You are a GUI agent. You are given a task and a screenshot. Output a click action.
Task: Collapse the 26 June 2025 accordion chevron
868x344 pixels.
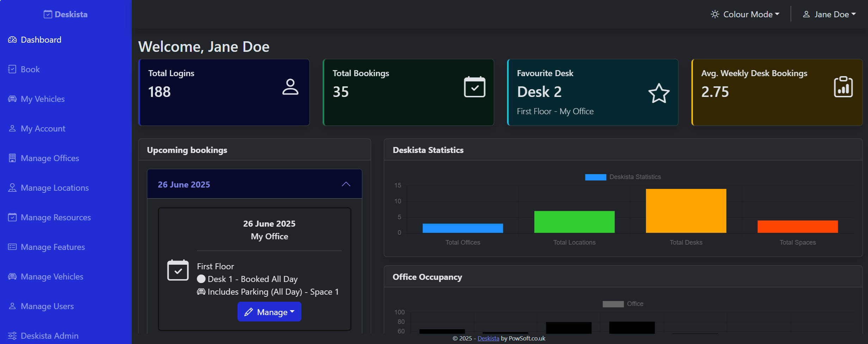tap(346, 184)
